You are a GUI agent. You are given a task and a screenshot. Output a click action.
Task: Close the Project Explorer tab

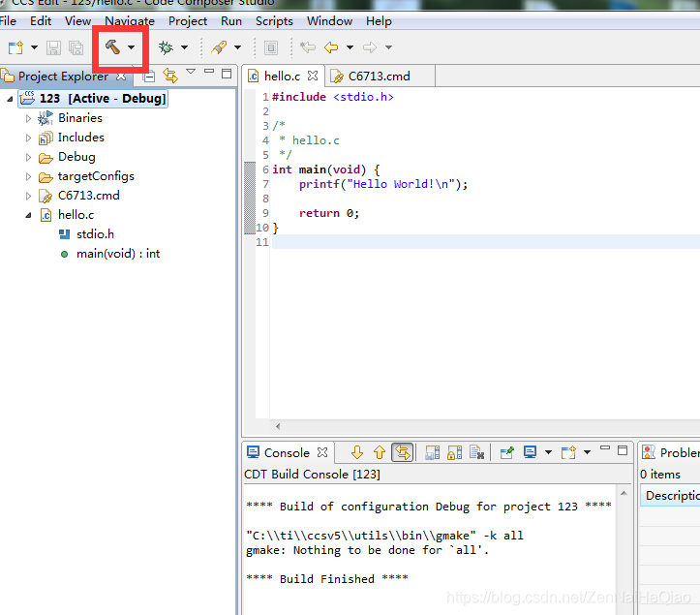point(121,77)
